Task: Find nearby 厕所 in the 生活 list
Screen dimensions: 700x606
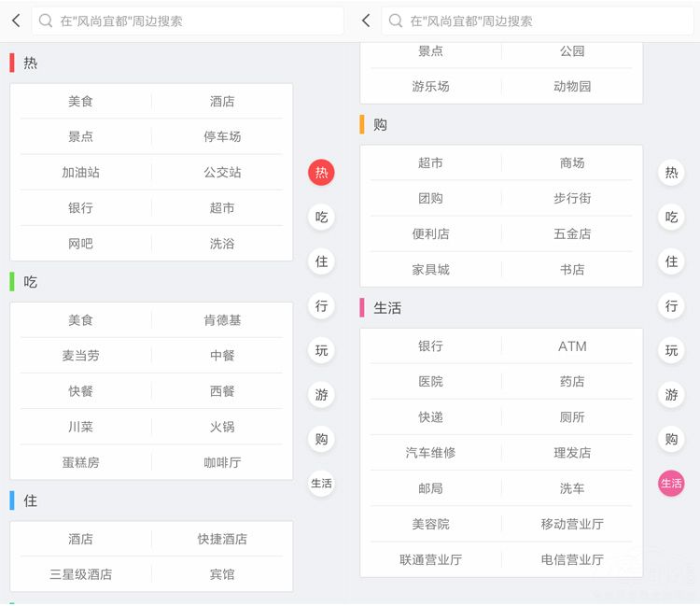Action: coord(572,417)
